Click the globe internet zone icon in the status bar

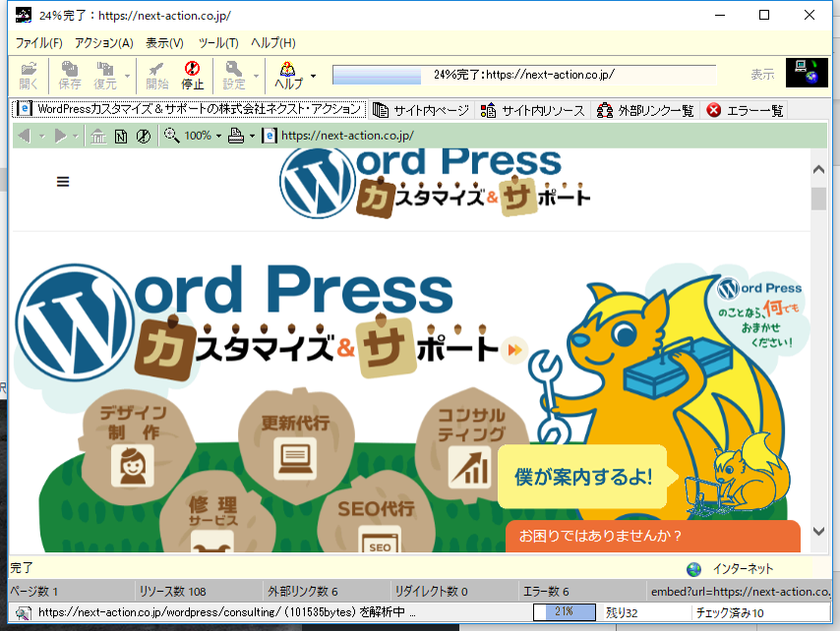pyautogui.click(x=693, y=569)
